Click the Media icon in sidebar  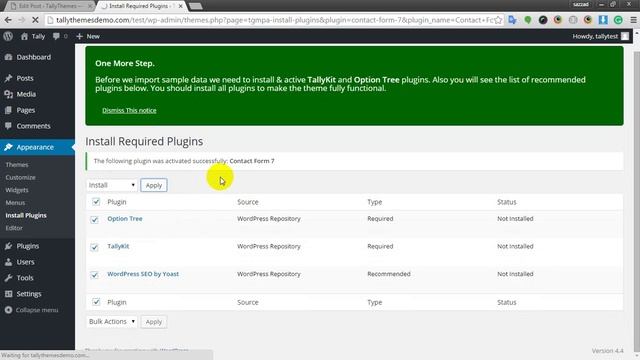[8, 94]
